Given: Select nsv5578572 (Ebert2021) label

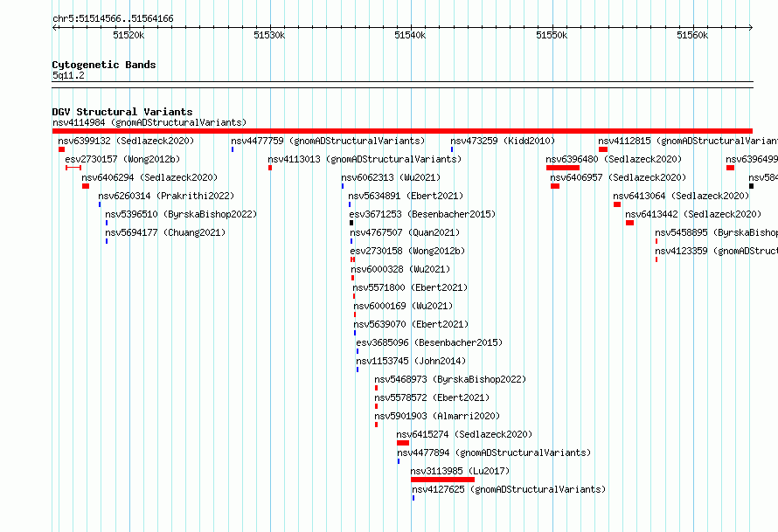Looking at the screenshot, I should pos(432,397).
